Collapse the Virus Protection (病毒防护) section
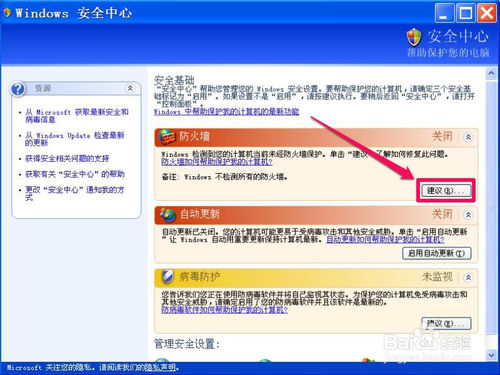 click(x=468, y=277)
